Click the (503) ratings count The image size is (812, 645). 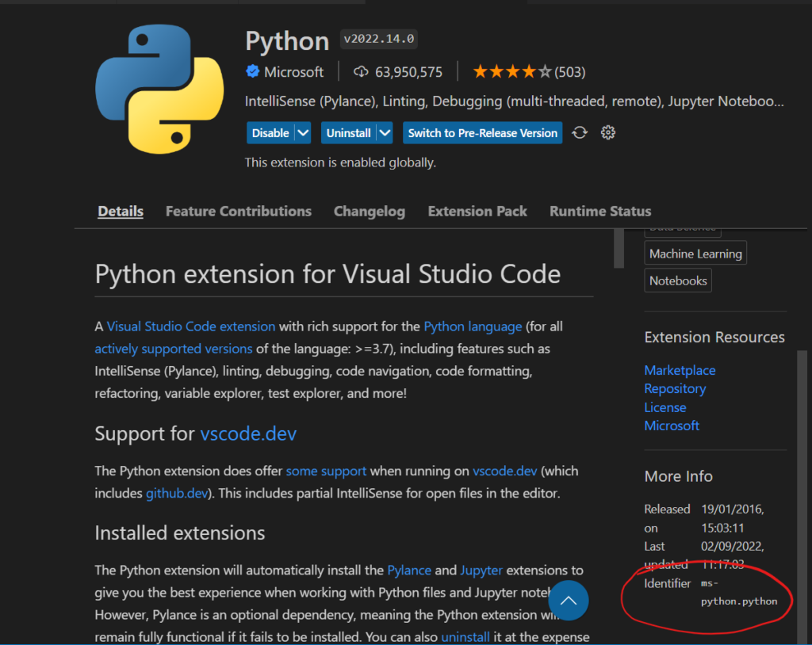[569, 72]
